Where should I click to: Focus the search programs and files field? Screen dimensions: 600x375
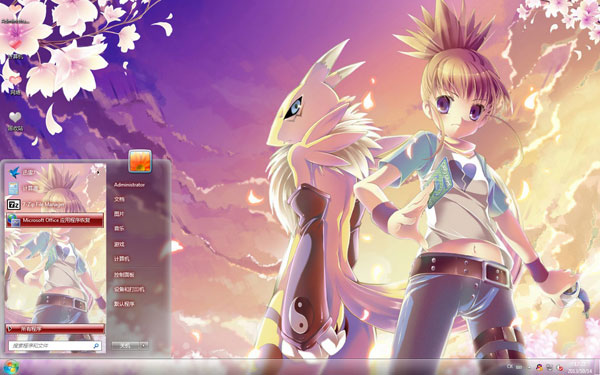coord(55,346)
